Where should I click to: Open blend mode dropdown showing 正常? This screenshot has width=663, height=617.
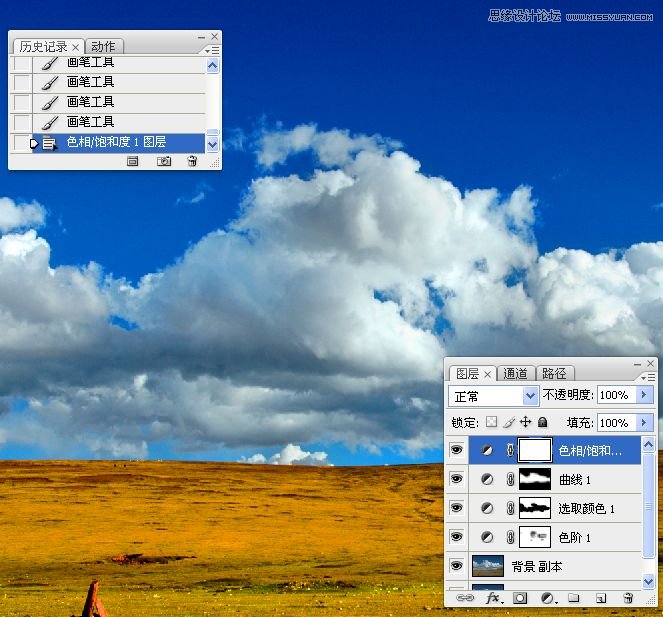[493, 396]
